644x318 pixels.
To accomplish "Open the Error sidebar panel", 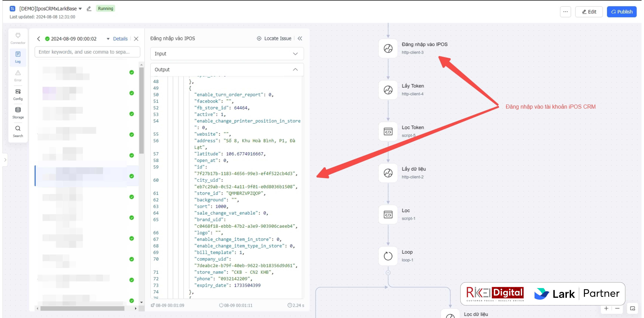I will coord(18,76).
